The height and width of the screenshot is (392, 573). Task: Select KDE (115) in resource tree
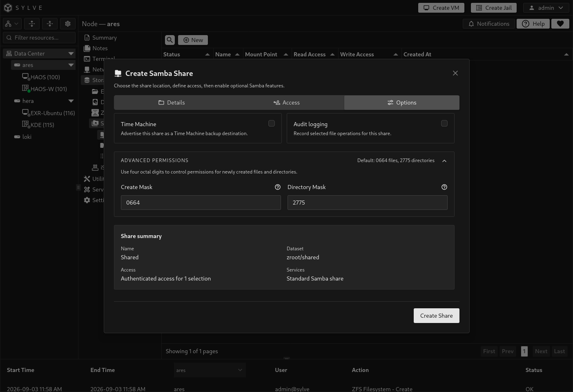click(x=42, y=125)
